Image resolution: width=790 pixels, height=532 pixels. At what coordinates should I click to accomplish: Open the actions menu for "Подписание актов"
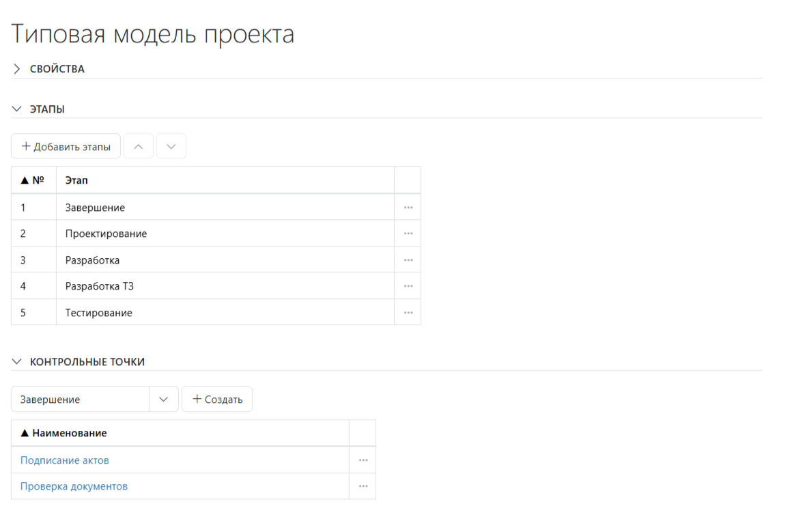pos(363,460)
